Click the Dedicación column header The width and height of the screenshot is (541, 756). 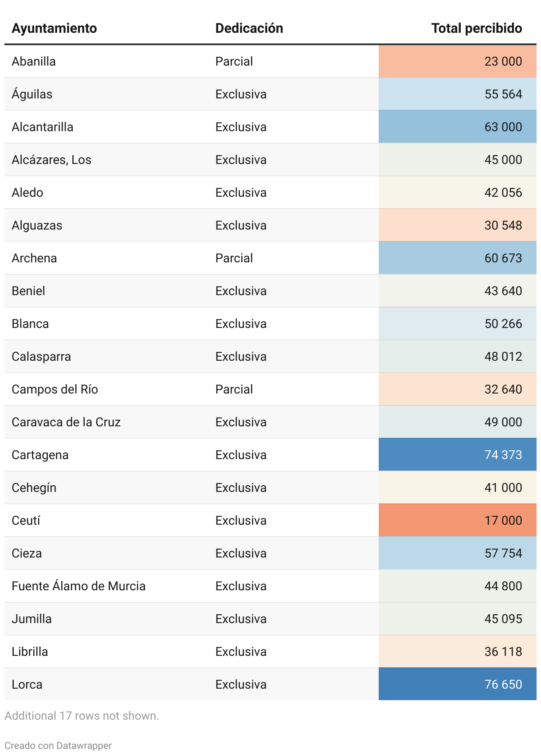[x=249, y=28]
